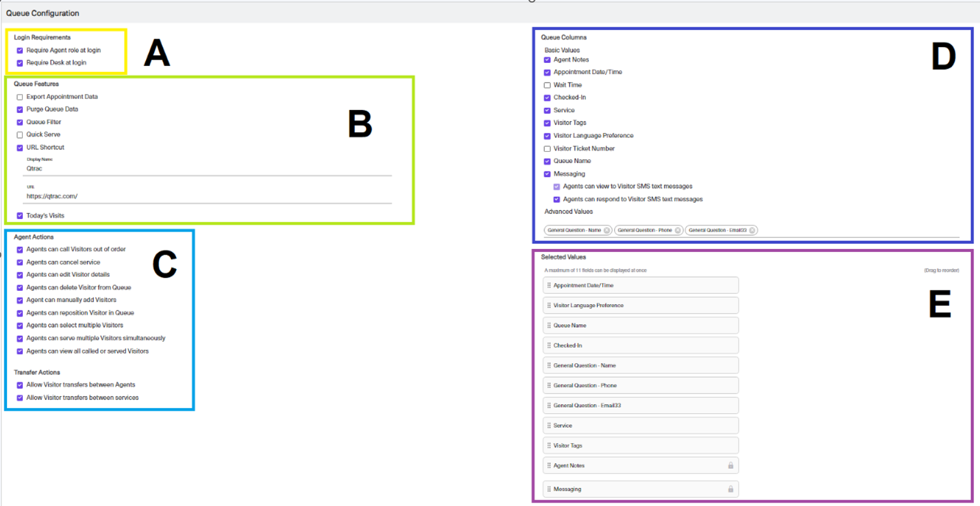Uncheck Require Desk at login
Viewport: 980px width, 506px height.
pos(20,62)
